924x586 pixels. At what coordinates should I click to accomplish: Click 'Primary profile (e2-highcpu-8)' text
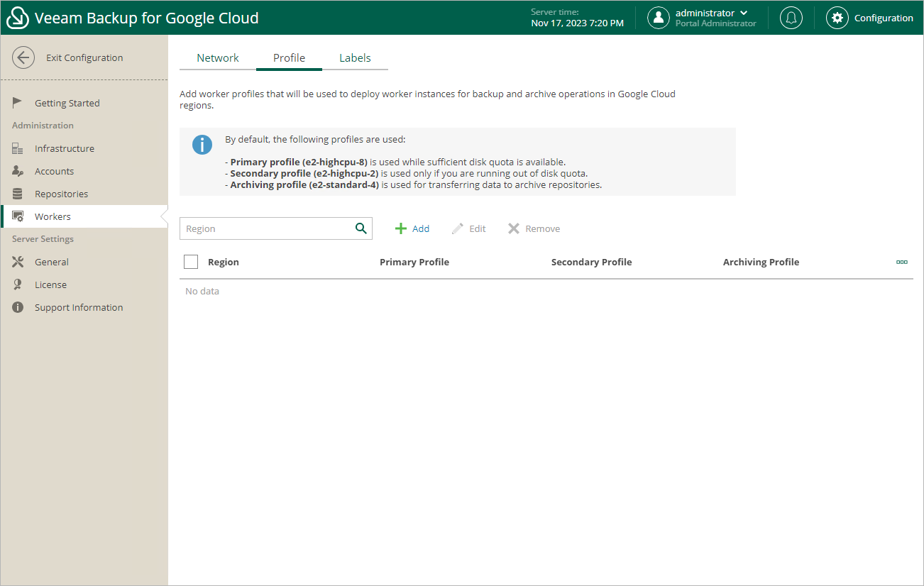point(299,162)
